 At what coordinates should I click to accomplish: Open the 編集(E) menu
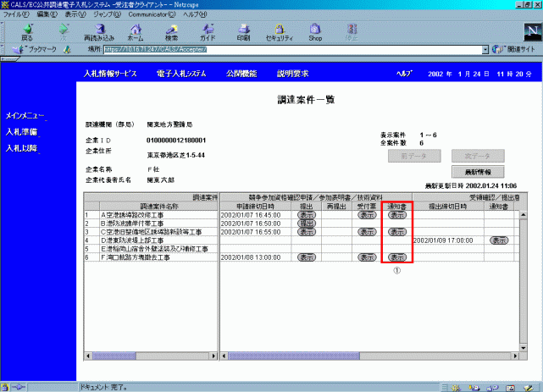(x=47, y=14)
